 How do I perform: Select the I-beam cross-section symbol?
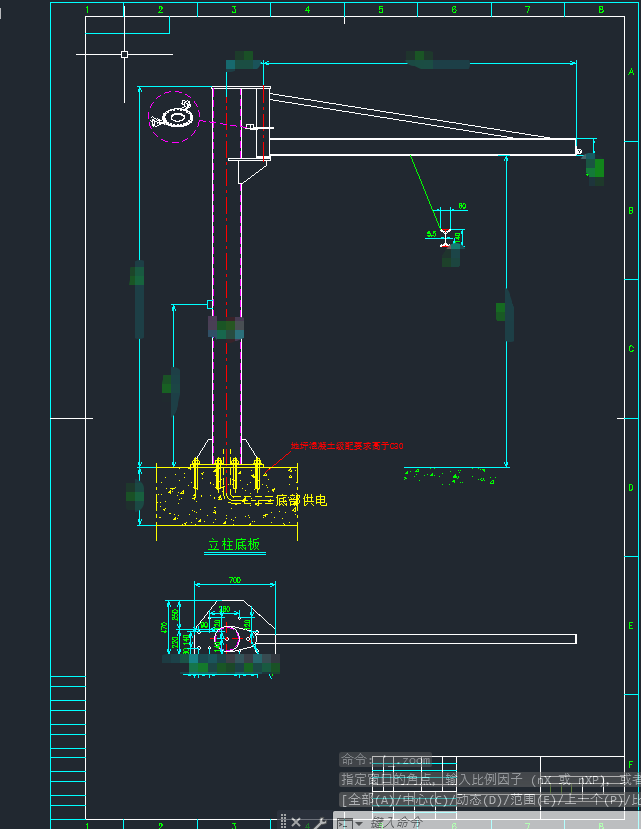[x=445, y=238]
